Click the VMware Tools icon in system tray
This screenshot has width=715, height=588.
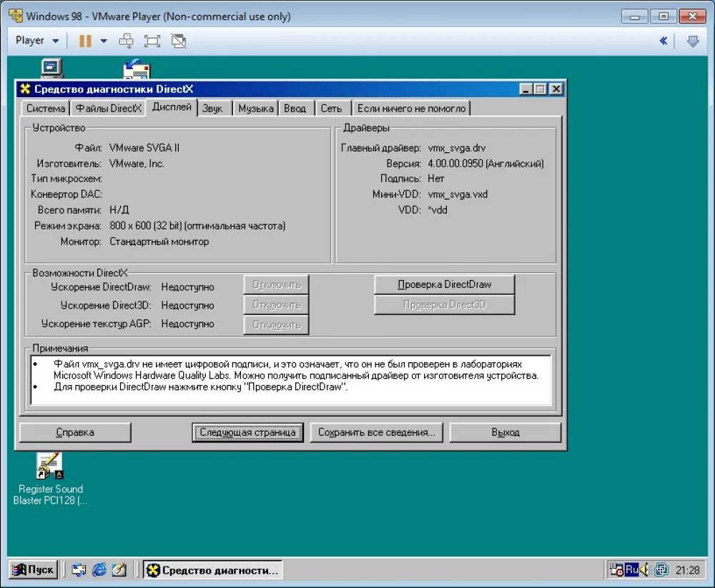pyautogui.click(x=661, y=569)
